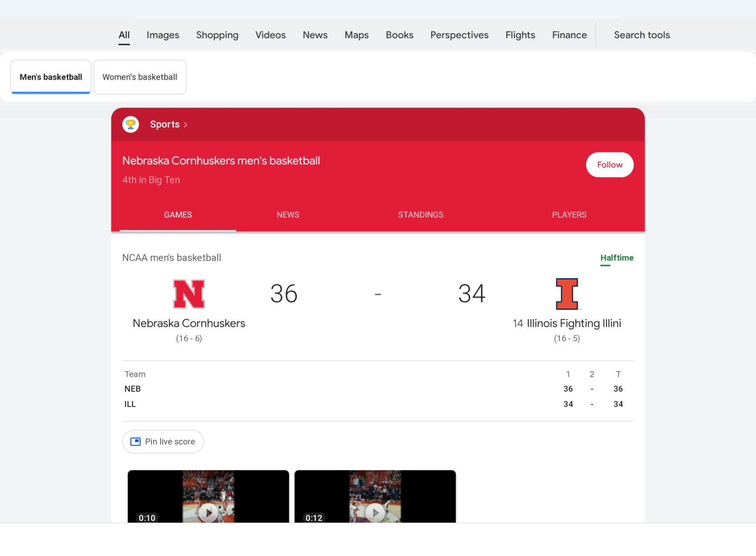Click the (16 - 5) Illinois record
756x556 pixels.
(567, 338)
